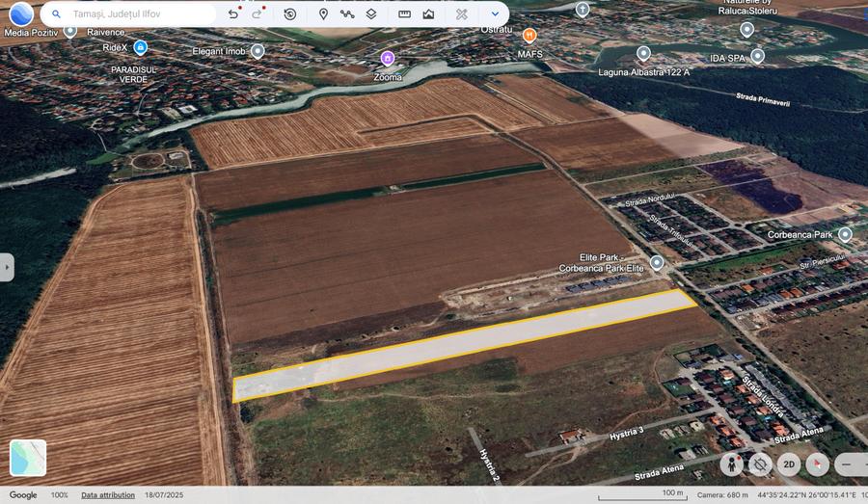Reset the compass to north
868x504 pixels.
(818, 464)
